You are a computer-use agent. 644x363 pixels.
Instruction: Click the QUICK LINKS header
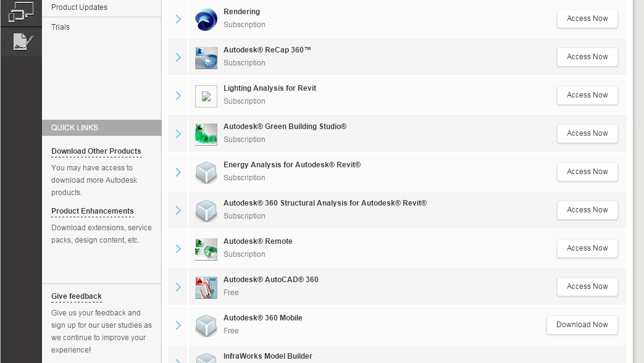coord(102,128)
